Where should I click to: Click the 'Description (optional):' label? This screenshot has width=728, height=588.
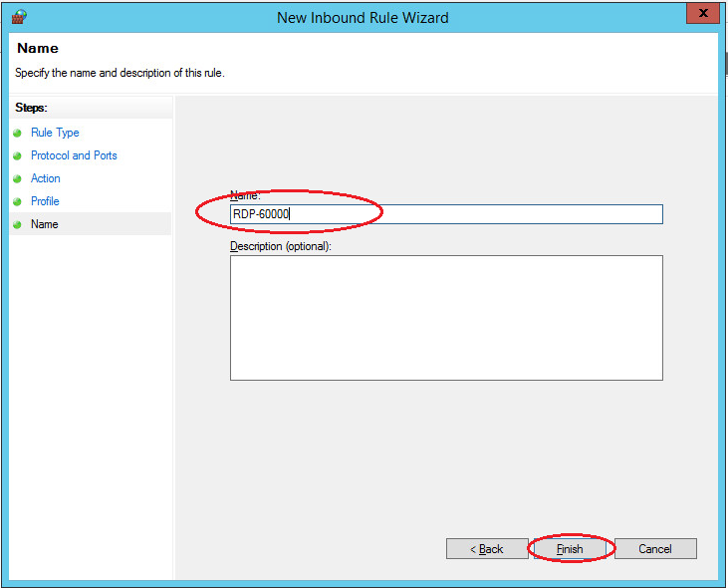(x=281, y=246)
